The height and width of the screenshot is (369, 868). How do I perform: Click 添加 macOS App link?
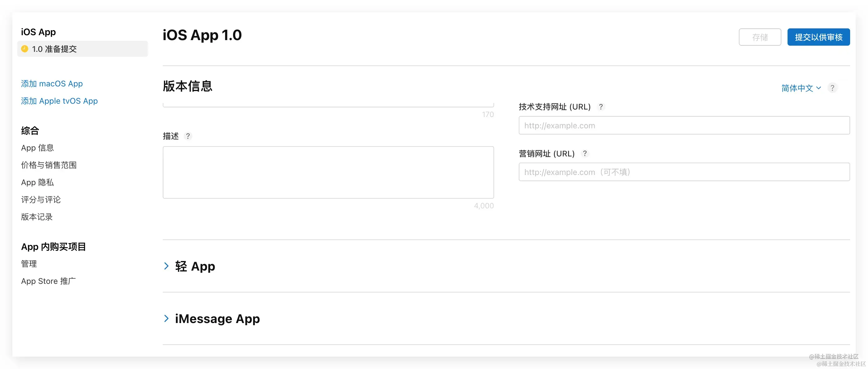pyautogui.click(x=52, y=84)
